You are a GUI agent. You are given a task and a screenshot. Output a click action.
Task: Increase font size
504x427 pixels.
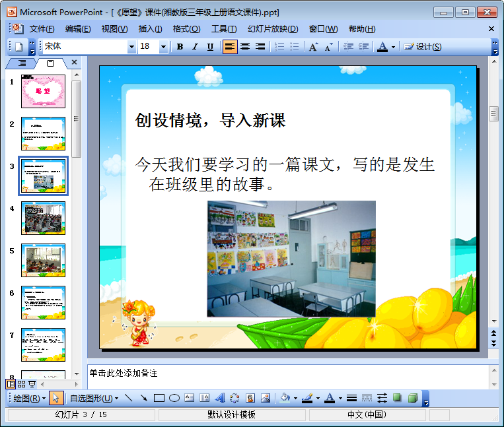pos(313,47)
